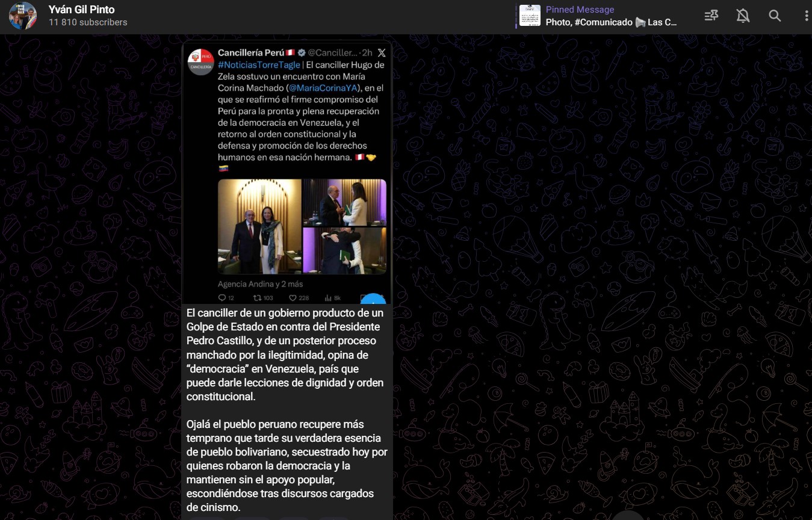Click the 11 810 subscribers count

pyautogui.click(x=88, y=22)
